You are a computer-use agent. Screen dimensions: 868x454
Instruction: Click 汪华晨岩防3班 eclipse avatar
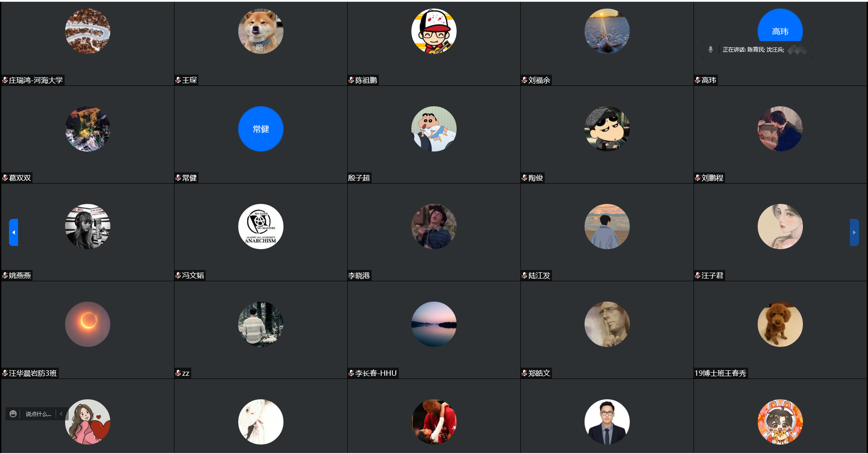coord(88,324)
